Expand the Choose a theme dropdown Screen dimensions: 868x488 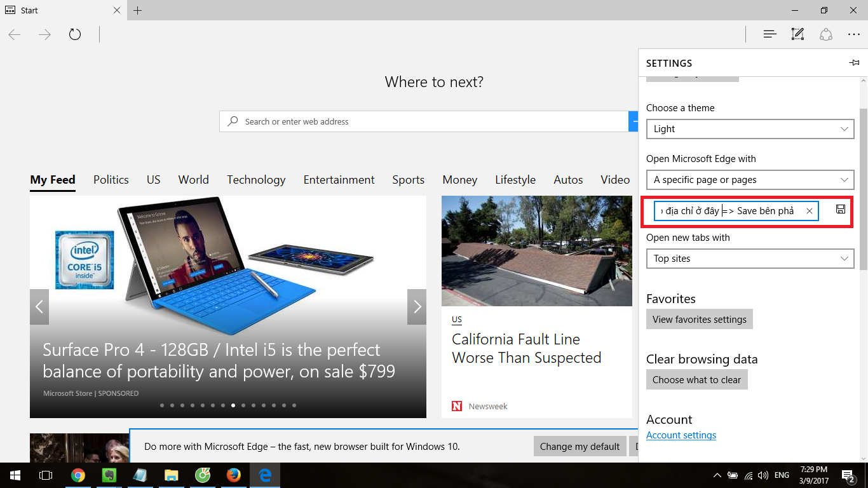tap(750, 129)
